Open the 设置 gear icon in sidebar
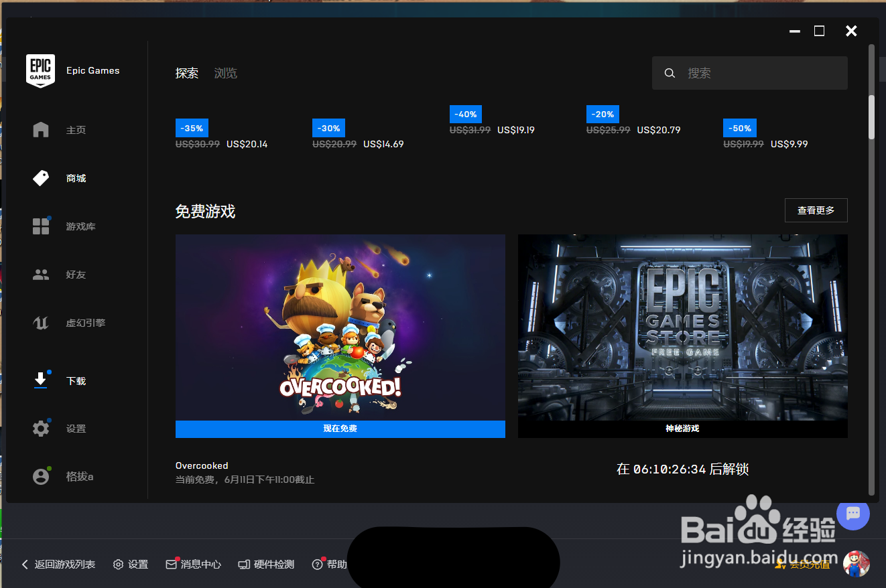Image resolution: width=886 pixels, height=588 pixels. tap(41, 429)
